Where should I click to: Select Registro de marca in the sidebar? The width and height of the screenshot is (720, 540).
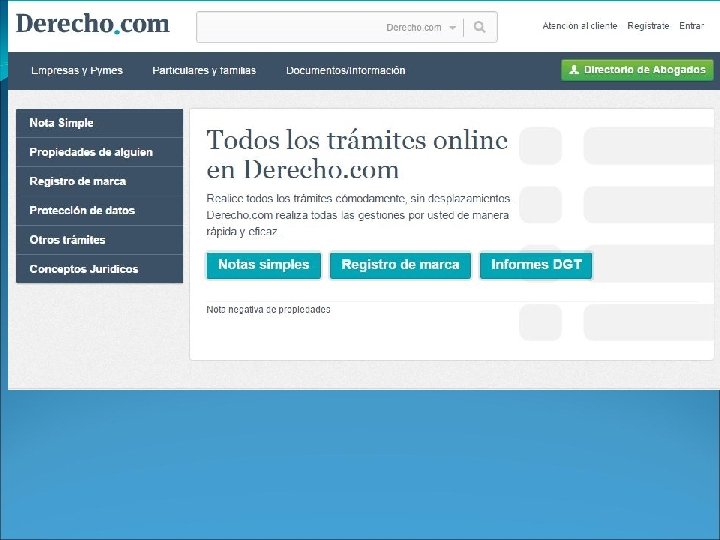(x=99, y=181)
